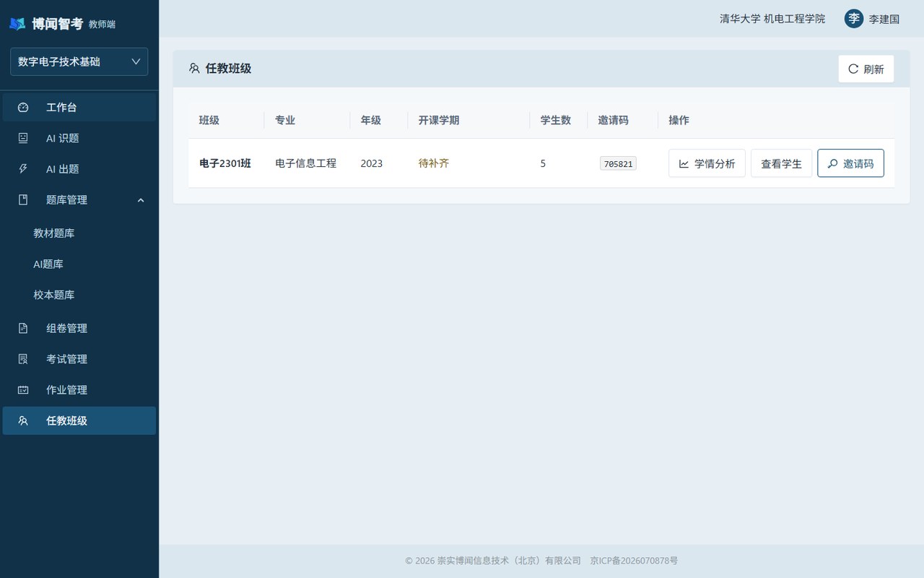Click the 年级 value 2023

pyautogui.click(x=372, y=163)
